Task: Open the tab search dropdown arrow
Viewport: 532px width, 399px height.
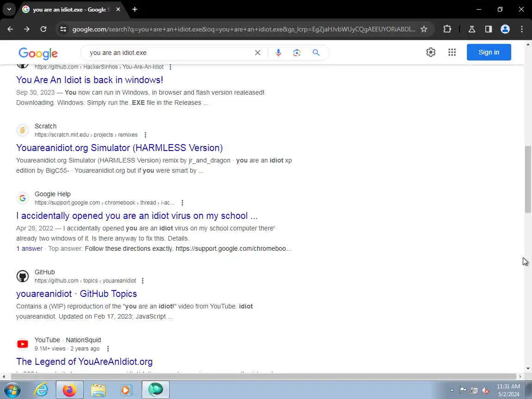Action: click(9, 9)
